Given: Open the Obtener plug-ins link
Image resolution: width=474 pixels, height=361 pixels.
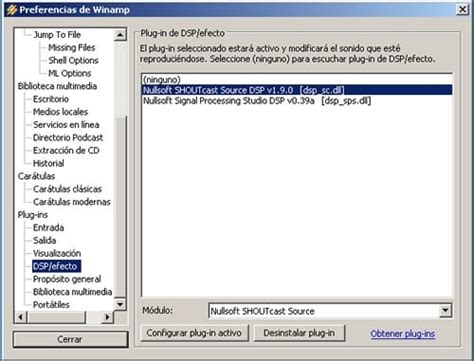Looking at the screenshot, I should click(x=403, y=334).
